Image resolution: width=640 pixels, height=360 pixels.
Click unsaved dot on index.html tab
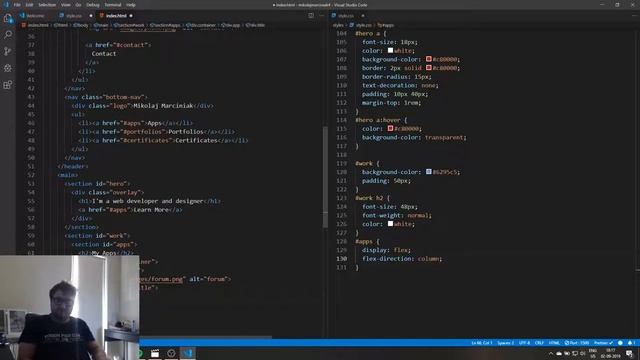131,16
